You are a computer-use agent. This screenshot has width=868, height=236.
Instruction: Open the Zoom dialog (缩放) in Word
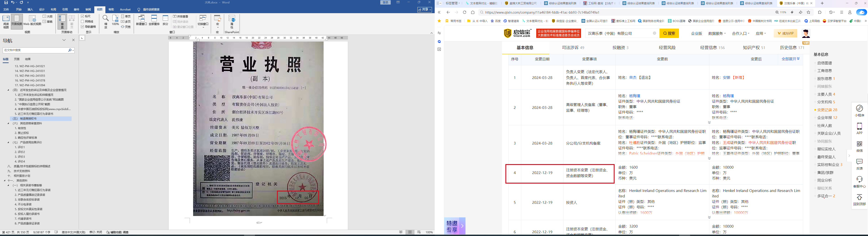coord(105,22)
